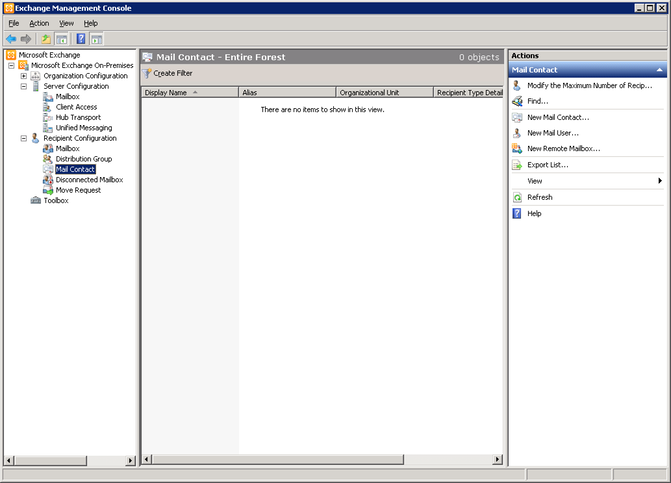Click New Mail Contact... action
The height and width of the screenshot is (483, 671).
558,117
